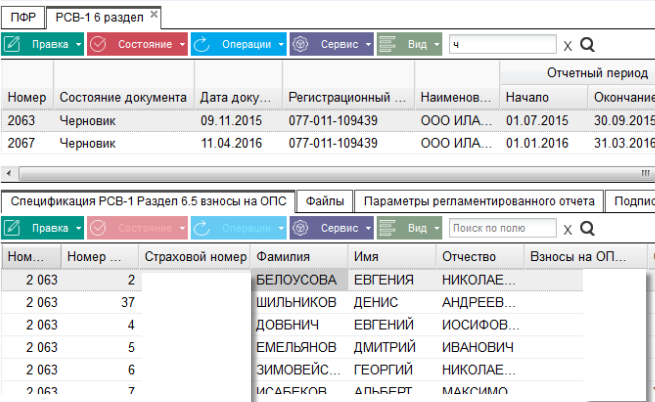Expand lower Правка dropdown arrow
This screenshot has height=402, width=655.
(x=79, y=228)
